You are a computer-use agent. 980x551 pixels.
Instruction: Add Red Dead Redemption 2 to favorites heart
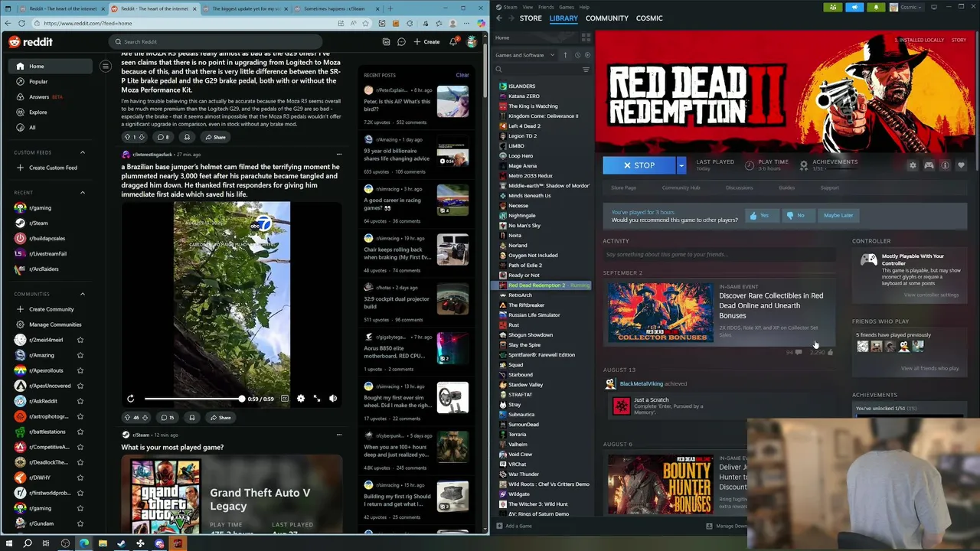(x=961, y=165)
